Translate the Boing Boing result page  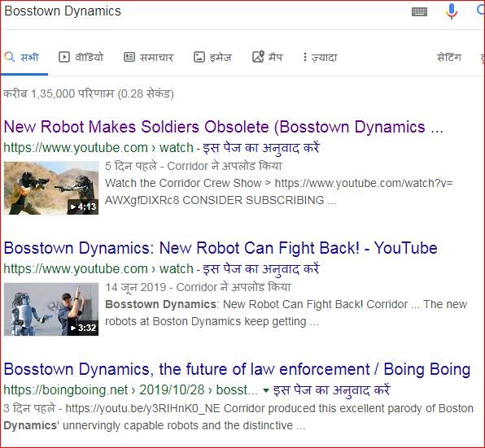click(331, 390)
